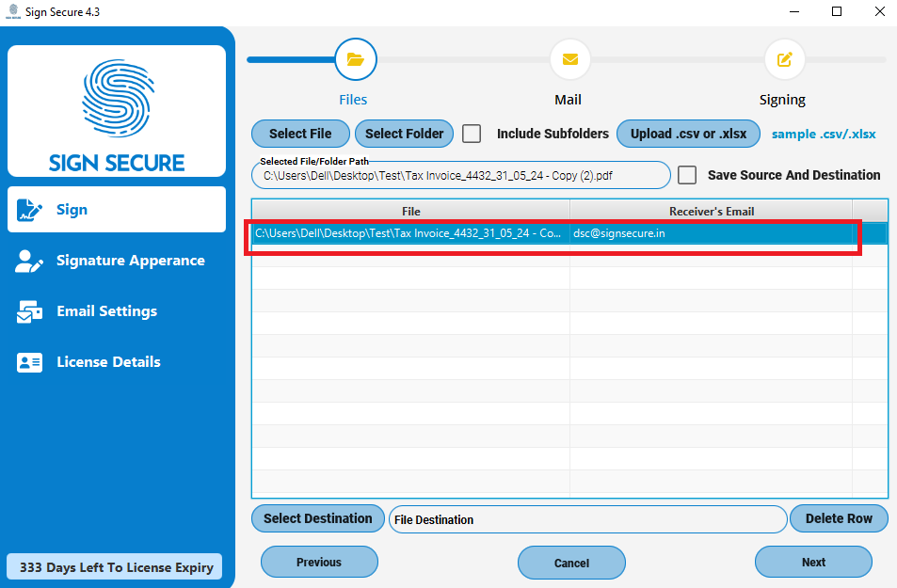
Task: Select the dsc@signsecure.in email cell
Action: [x=711, y=233]
